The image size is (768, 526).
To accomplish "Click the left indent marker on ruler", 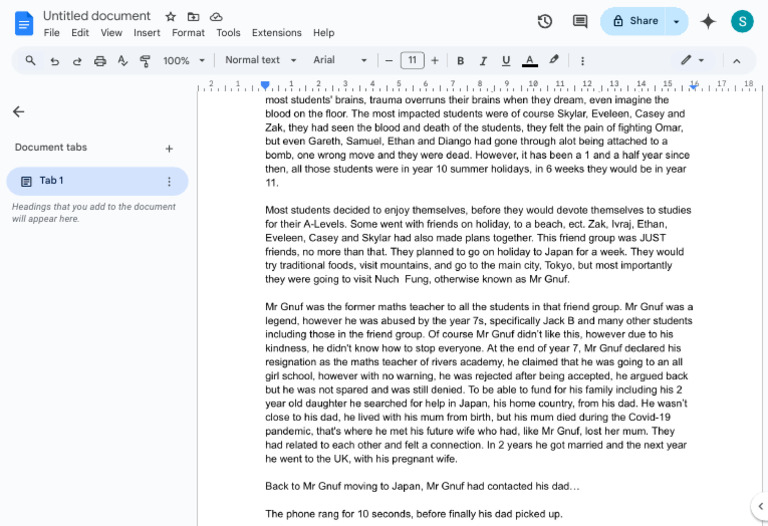I will (x=265, y=85).
